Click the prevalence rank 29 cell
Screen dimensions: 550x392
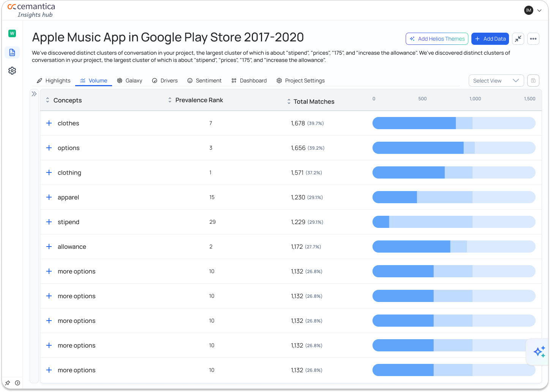pos(212,222)
